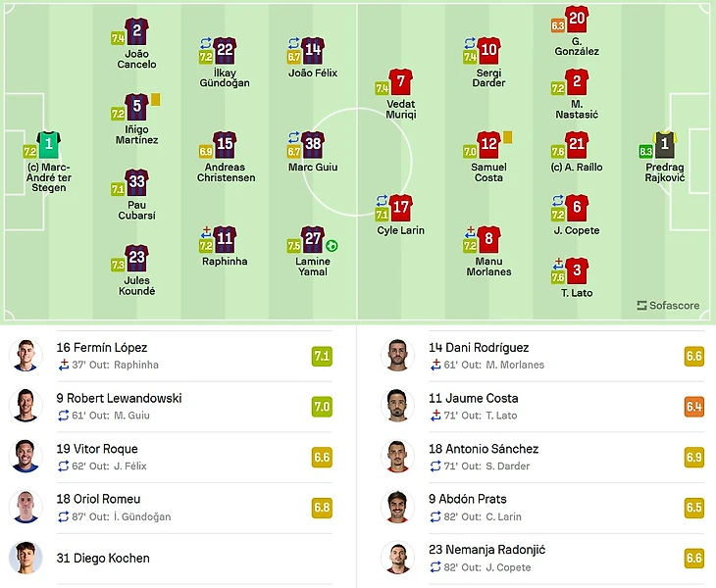This screenshot has height=588, width=716.
Task: Open Nemanja Radonjić's player photo
Action: (396, 559)
